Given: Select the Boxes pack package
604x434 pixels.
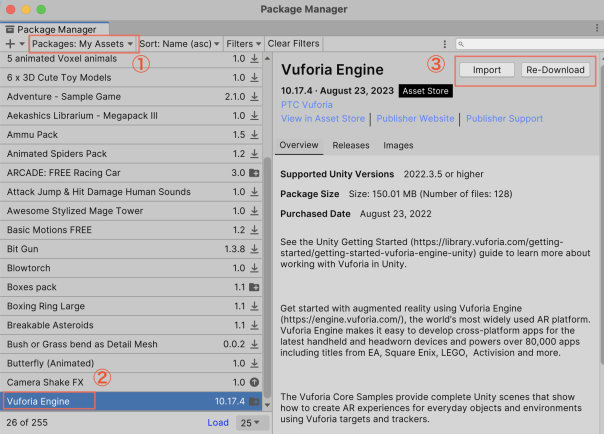Looking at the screenshot, I should pos(131,287).
